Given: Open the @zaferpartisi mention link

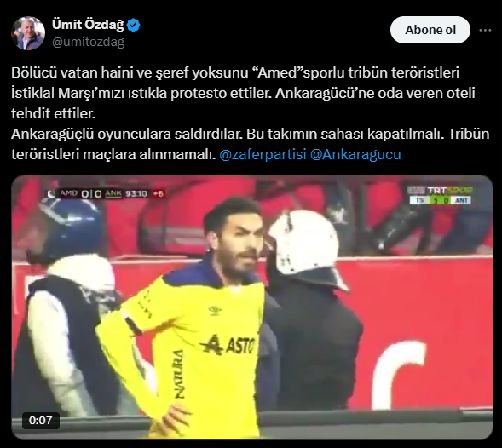Looking at the screenshot, I should tap(263, 154).
